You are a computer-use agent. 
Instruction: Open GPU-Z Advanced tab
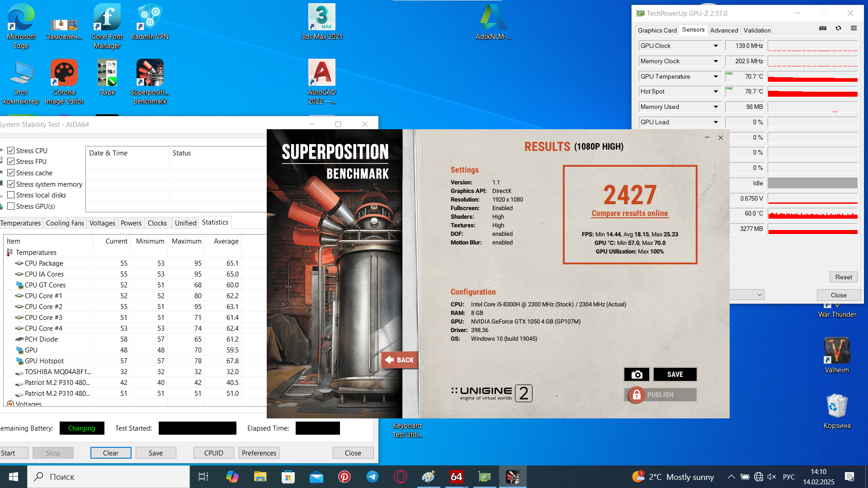(x=724, y=30)
